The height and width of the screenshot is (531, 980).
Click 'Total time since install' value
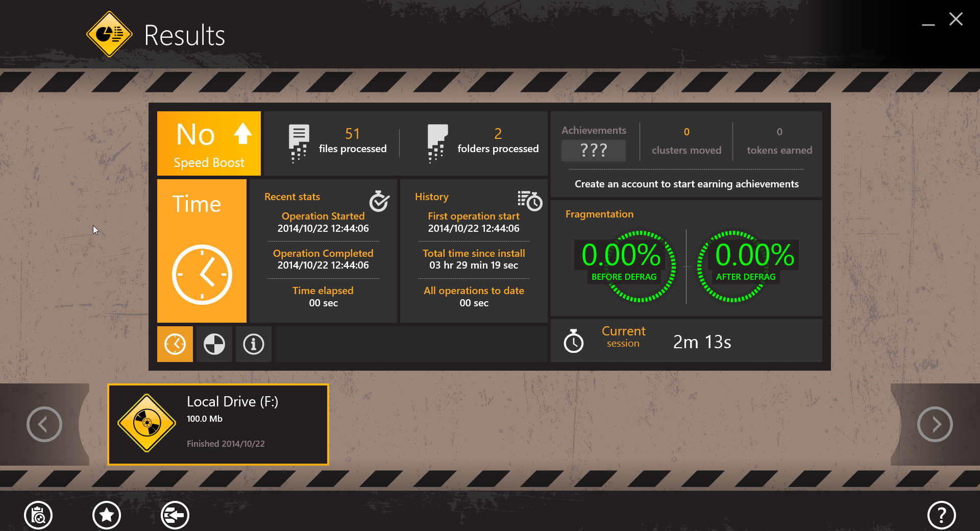(474, 265)
